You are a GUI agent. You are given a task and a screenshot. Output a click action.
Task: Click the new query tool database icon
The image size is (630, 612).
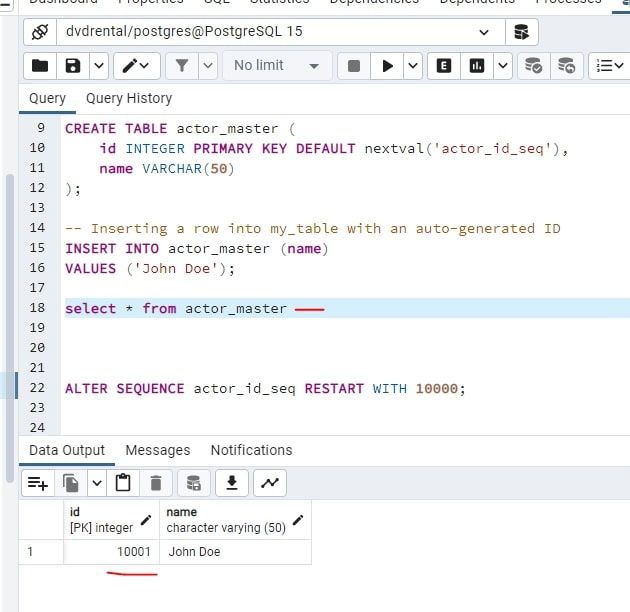[x=522, y=32]
